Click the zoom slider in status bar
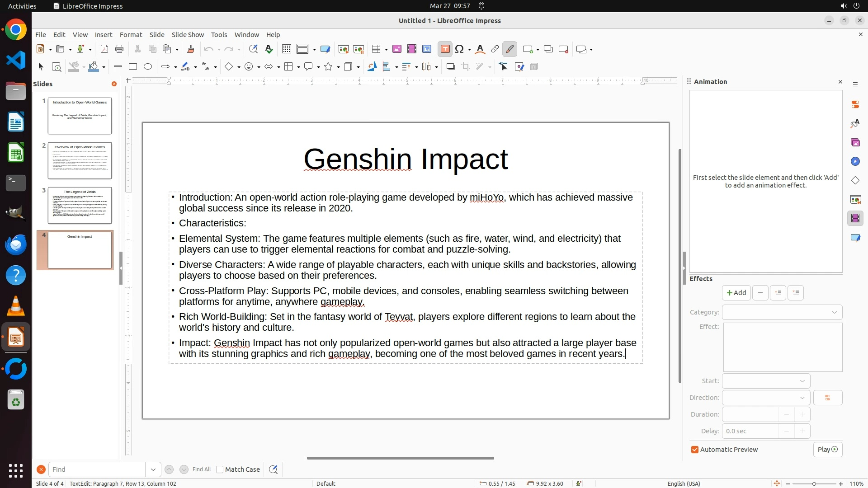 click(x=814, y=483)
